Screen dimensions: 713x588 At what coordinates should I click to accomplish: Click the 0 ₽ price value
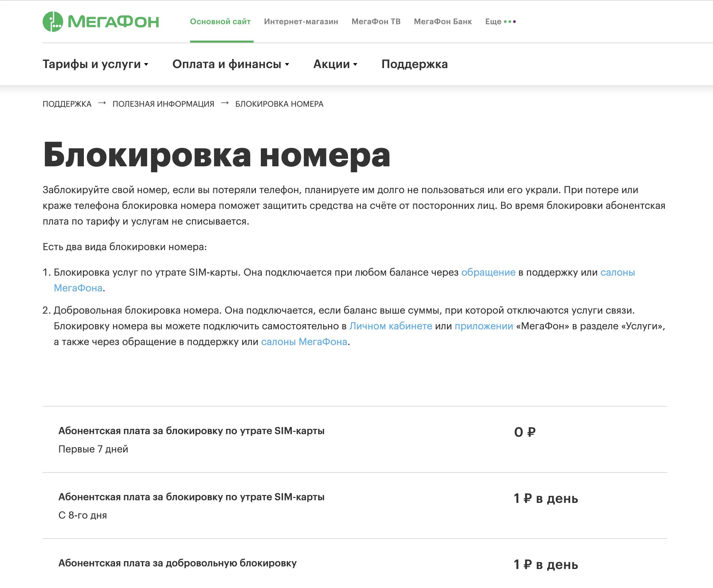pos(525,432)
